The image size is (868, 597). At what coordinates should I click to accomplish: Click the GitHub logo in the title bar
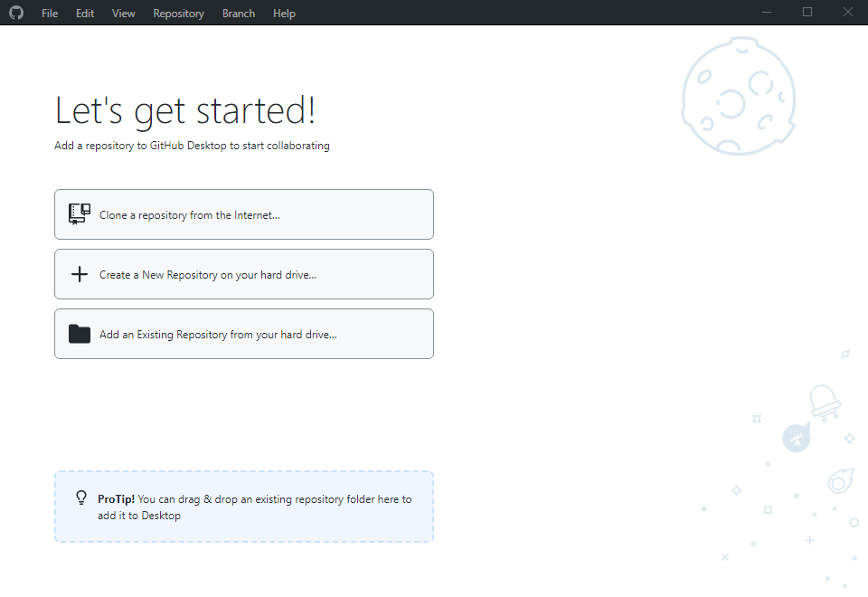[16, 13]
